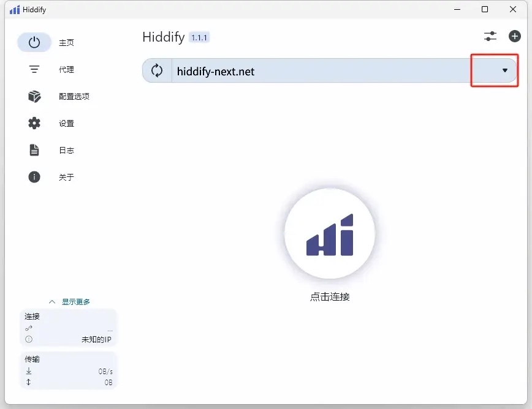Image resolution: width=532 pixels, height=409 pixels.
Task: Click the 连接 card title
Action: (32, 317)
